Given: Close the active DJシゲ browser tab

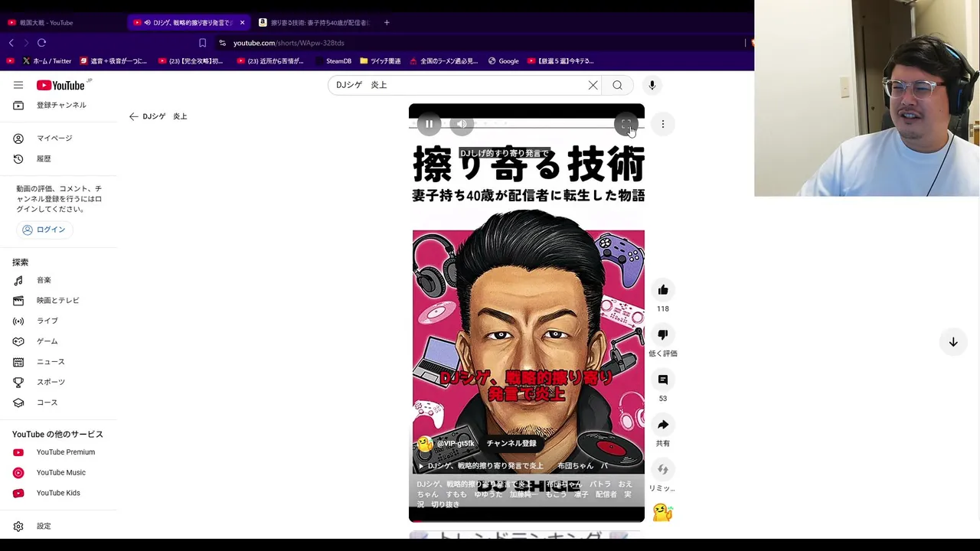Looking at the screenshot, I should (242, 23).
